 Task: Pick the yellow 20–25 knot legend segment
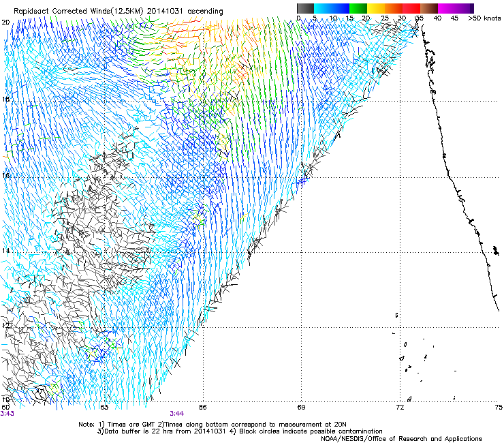tap(376, 8)
